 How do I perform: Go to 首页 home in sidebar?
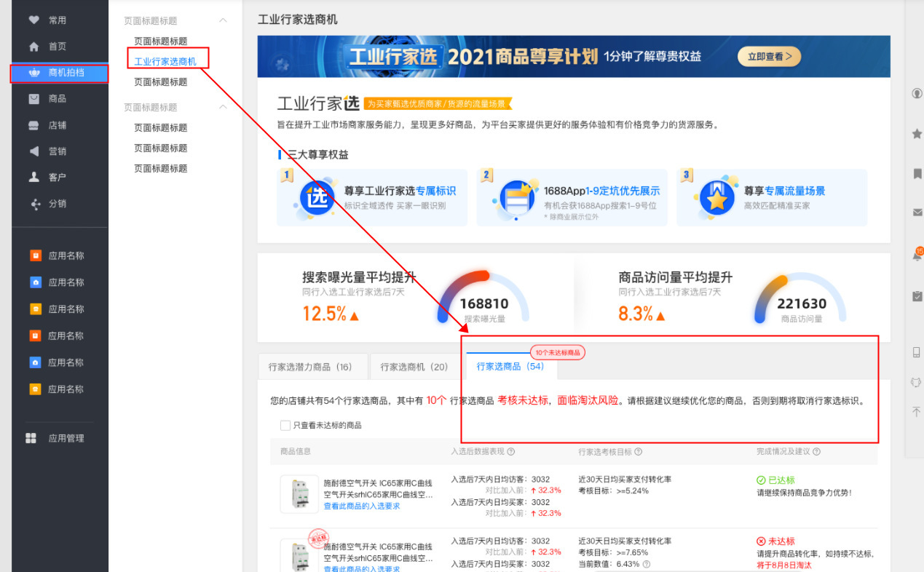57,47
